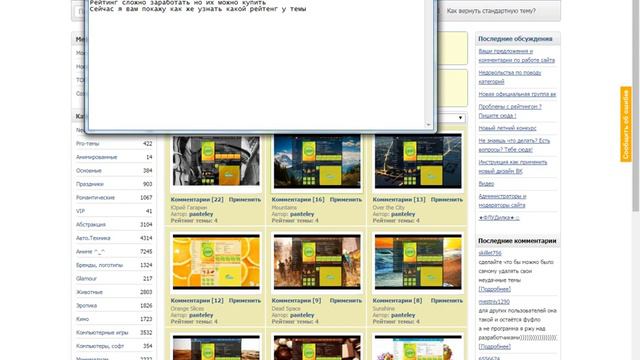Open 'Администраторы и модераторы сайта' link

pyautogui.click(x=502, y=201)
